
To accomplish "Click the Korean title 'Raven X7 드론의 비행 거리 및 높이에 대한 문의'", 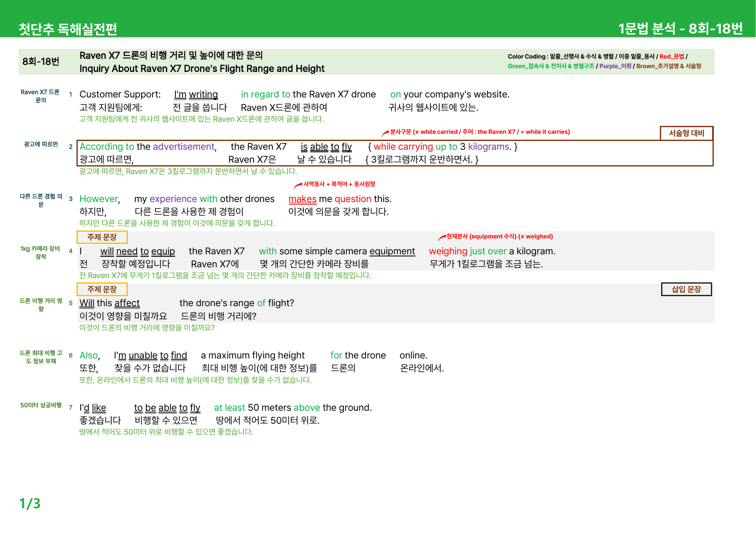I will tap(171, 55).
